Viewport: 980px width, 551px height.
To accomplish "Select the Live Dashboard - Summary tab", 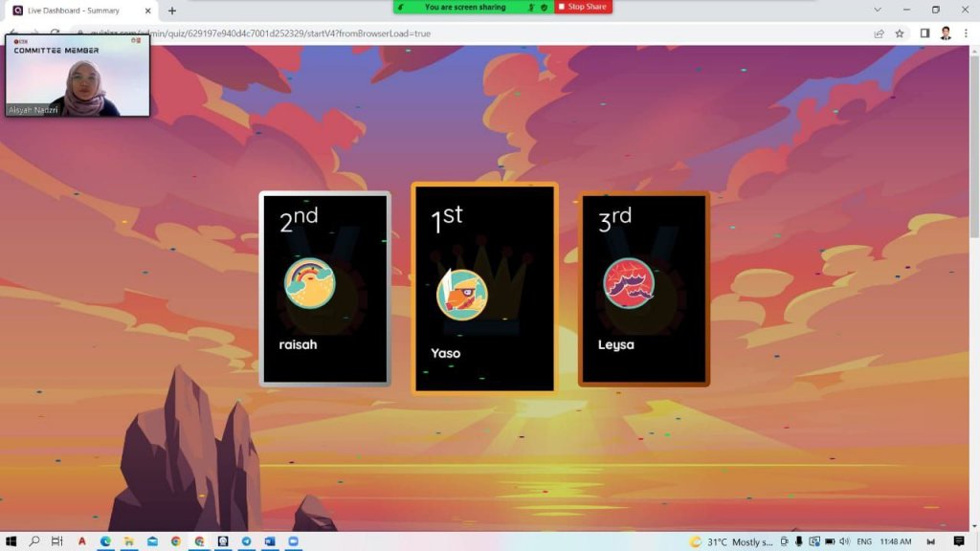I will pyautogui.click(x=77, y=11).
